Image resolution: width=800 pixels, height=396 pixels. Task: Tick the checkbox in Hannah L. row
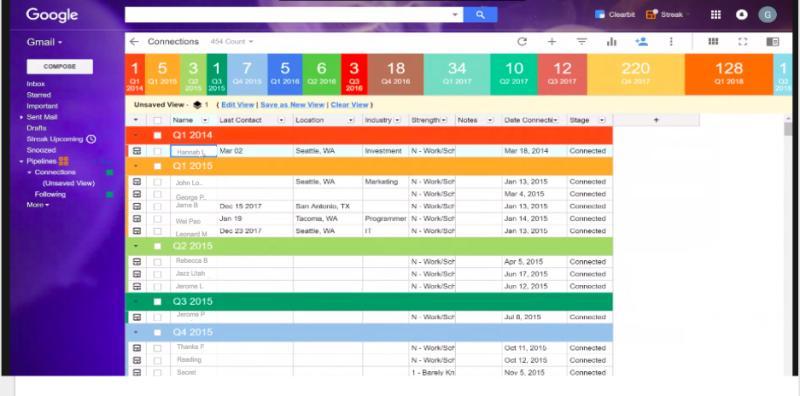(x=157, y=151)
